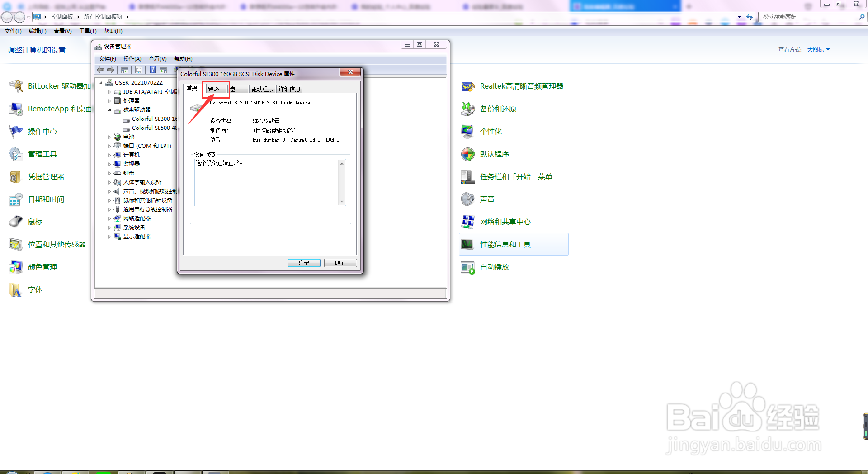The height and width of the screenshot is (474, 868).
Task: Expand the 端口 (COM 和 LPT) node
Action: coord(109,146)
